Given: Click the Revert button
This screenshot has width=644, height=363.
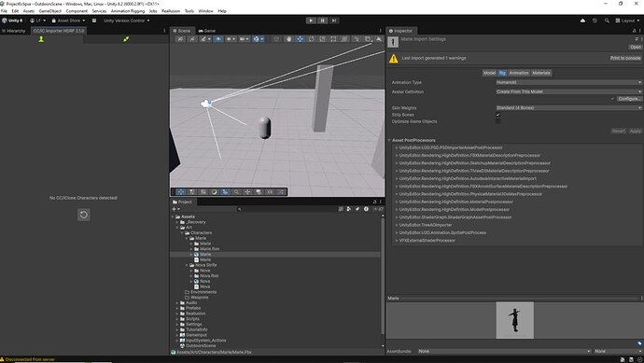Looking at the screenshot, I should point(619,132).
